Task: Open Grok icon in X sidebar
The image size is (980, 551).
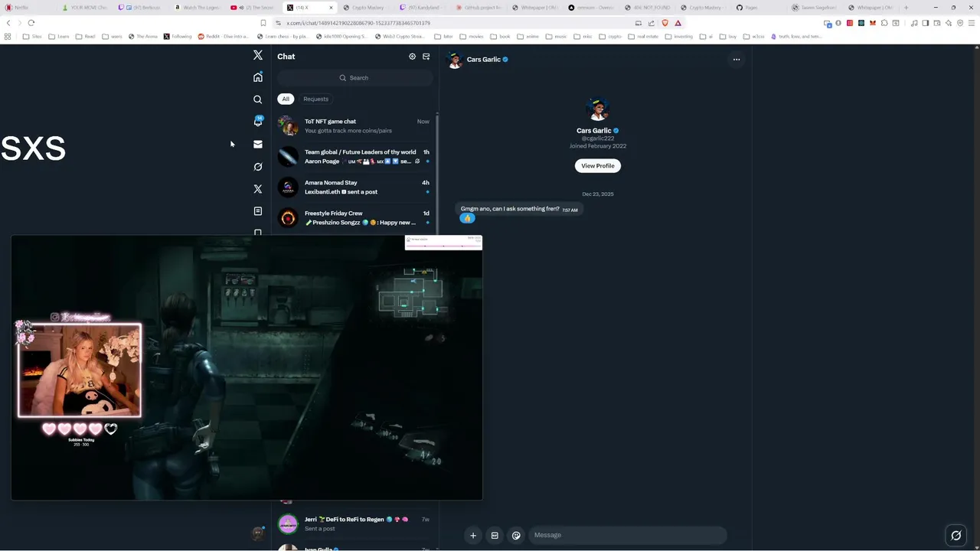Action: 258,166
